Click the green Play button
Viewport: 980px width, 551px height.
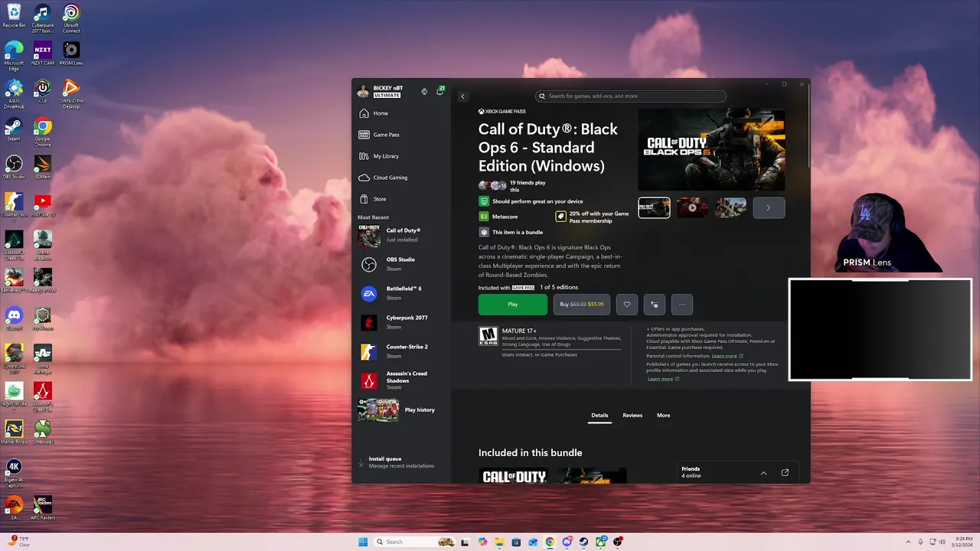pos(513,305)
